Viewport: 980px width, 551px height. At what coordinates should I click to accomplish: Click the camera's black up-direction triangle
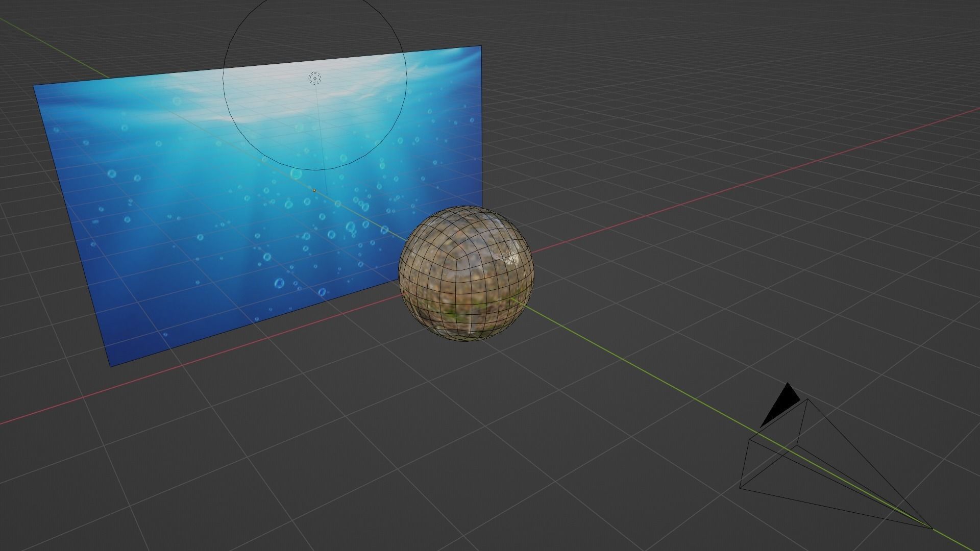coord(782,404)
